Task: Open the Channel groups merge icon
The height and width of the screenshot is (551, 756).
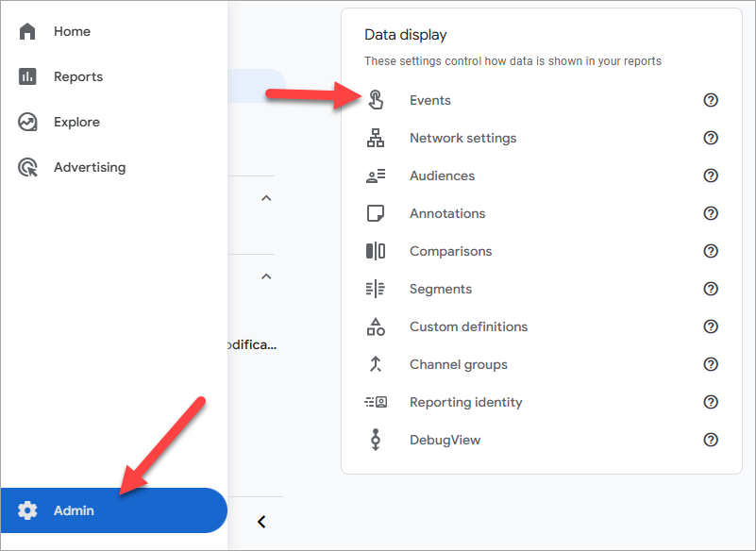Action: pyautogui.click(x=376, y=364)
